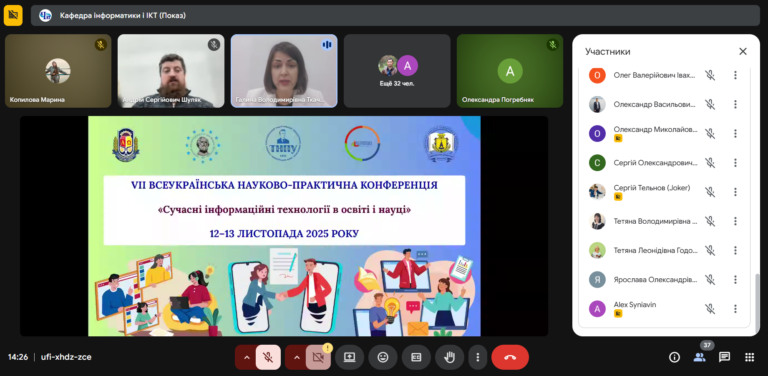Screen dimensions: 768x376
Task: Open meeting details info icon
Action: point(674,357)
